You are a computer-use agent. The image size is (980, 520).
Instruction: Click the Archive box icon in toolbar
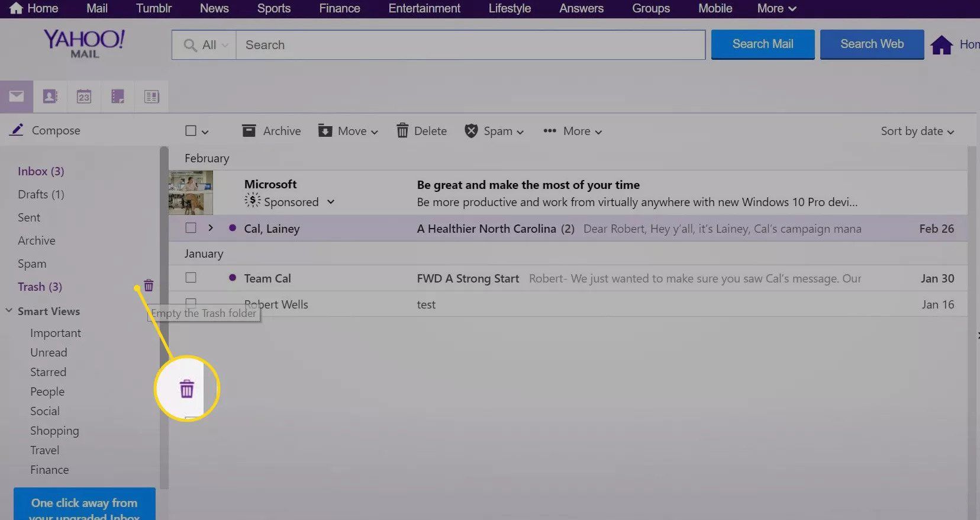coord(249,131)
